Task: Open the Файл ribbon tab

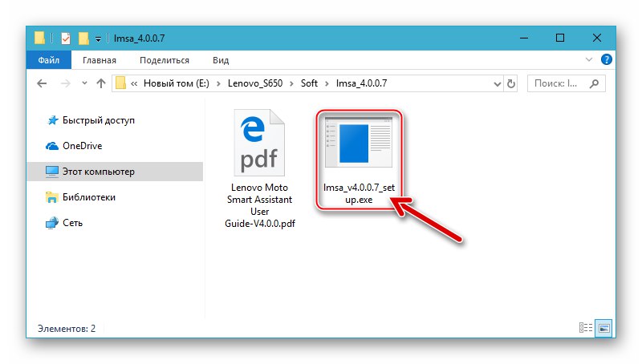Action: point(49,60)
